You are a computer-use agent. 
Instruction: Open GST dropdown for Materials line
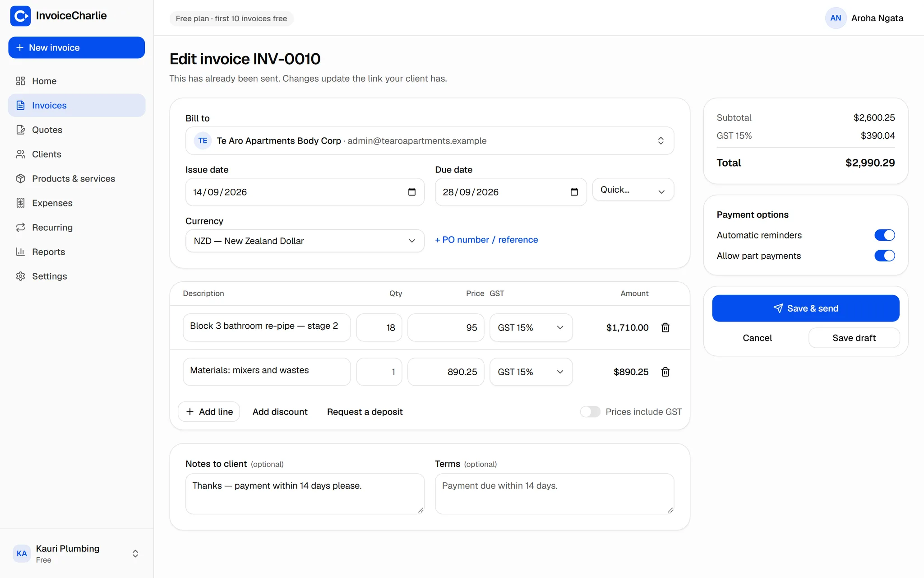(531, 372)
